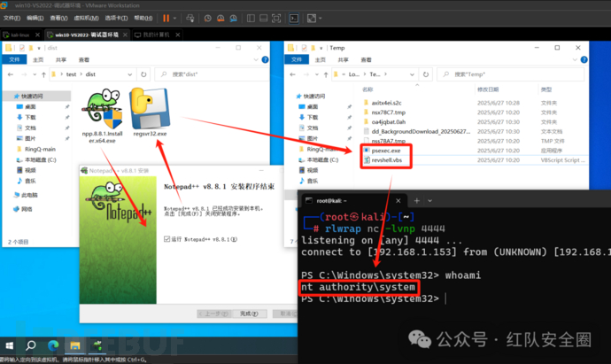Toggle the thumbnail bar view icon in VMware

point(263,19)
